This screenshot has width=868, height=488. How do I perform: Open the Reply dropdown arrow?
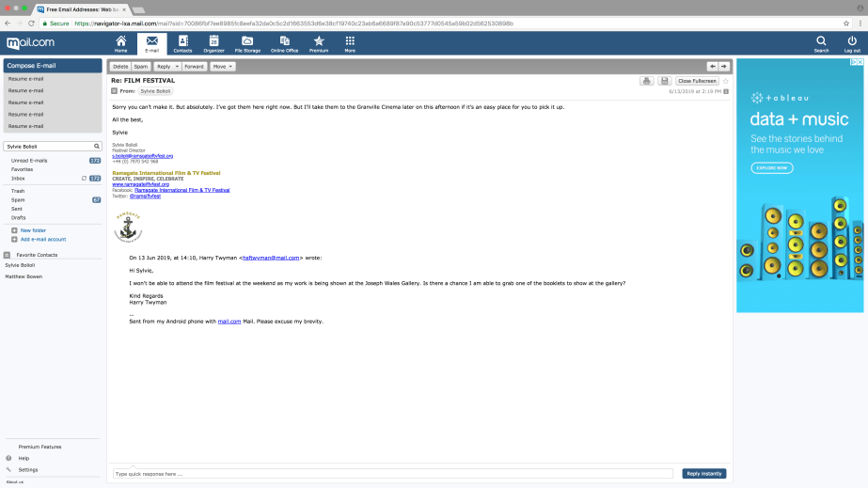(177, 67)
